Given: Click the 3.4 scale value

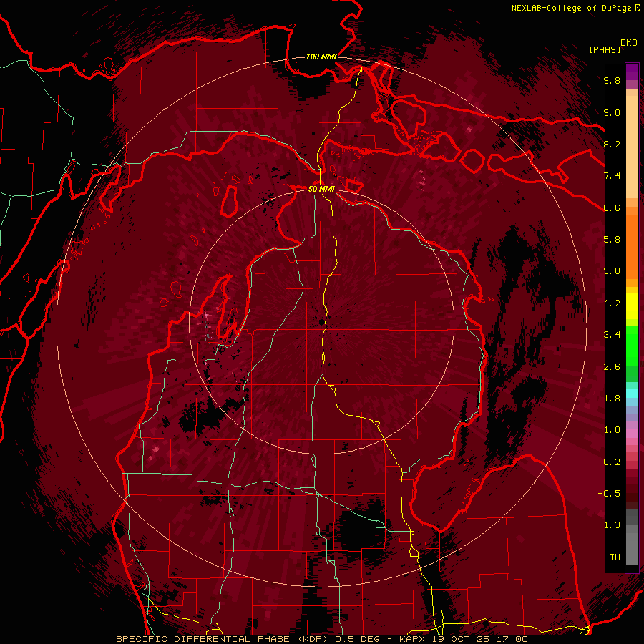Looking at the screenshot, I should [x=612, y=335].
